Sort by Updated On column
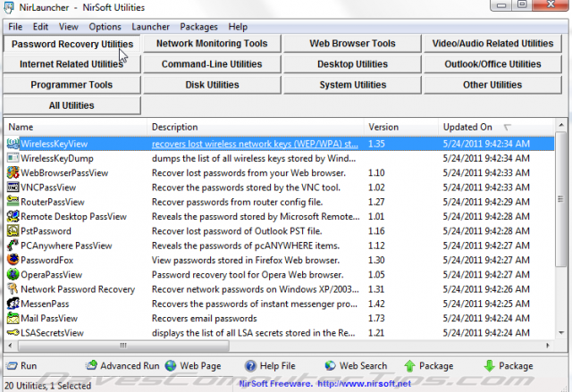Viewport: 572px width, 392px height. coord(496,127)
